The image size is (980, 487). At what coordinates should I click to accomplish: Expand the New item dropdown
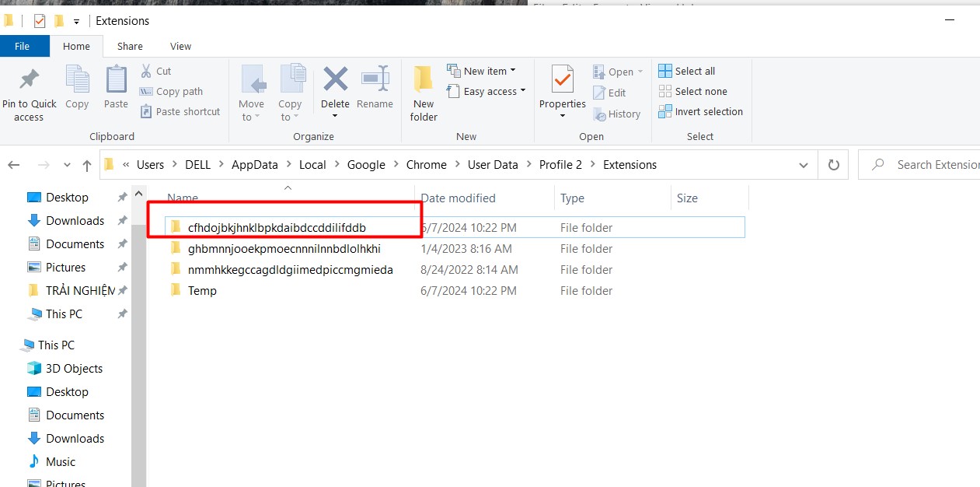pyautogui.click(x=513, y=71)
